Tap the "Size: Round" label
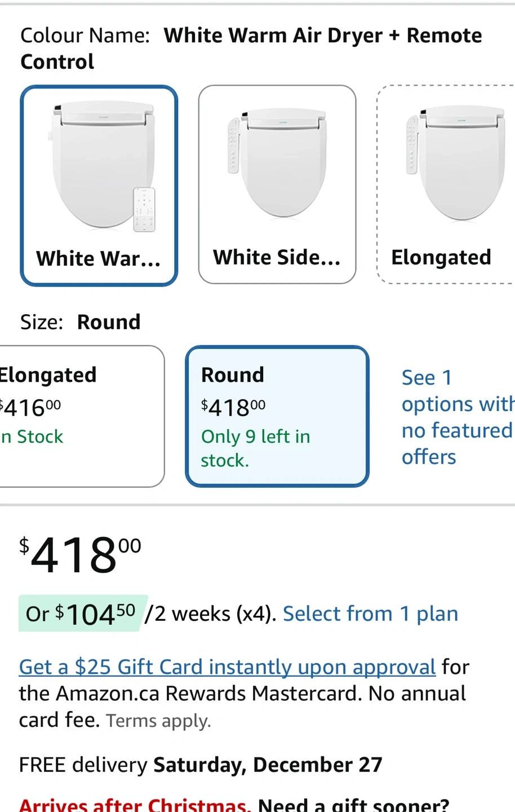515x812 pixels. click(x=80, y=322)
